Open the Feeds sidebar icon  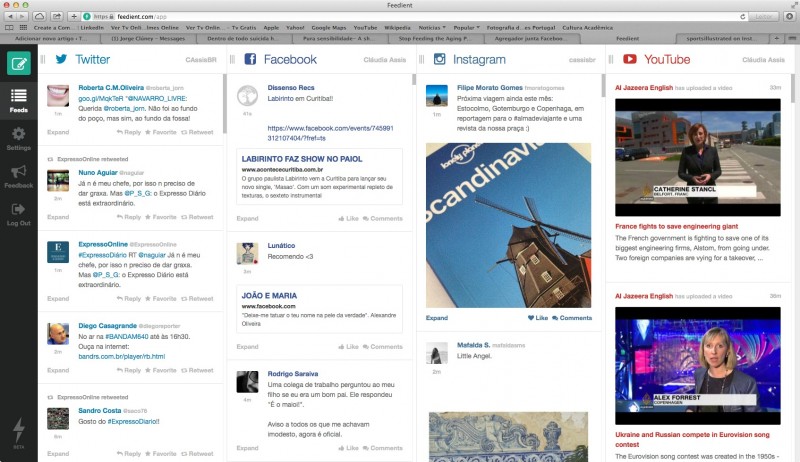click(18, 99)
